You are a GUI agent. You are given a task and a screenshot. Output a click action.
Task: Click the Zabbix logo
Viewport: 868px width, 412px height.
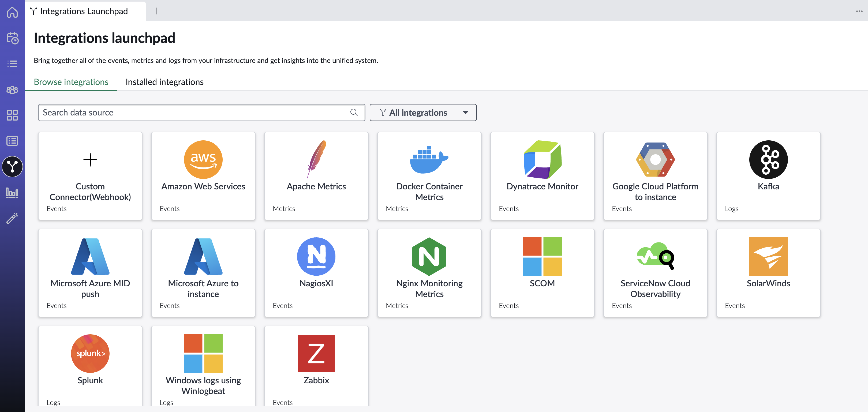coord(316,353)
